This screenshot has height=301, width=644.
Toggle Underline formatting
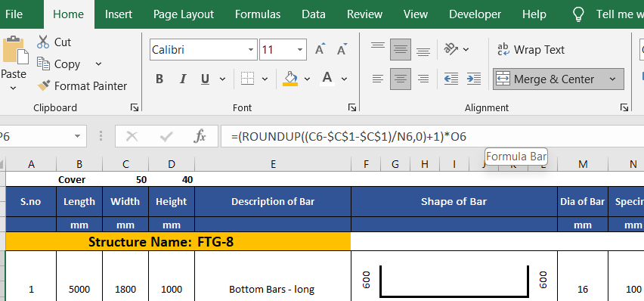pos(206,79)
